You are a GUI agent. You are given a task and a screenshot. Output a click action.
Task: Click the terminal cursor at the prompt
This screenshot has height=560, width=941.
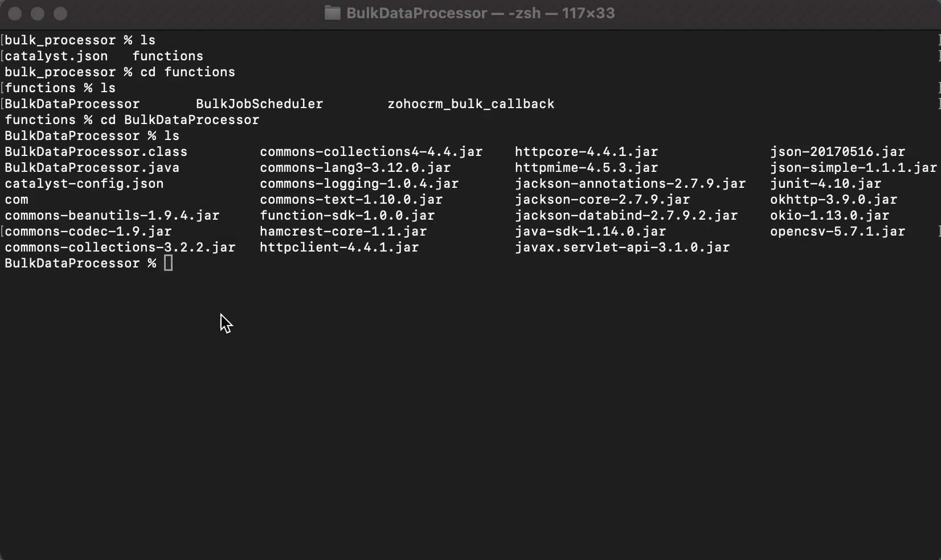pyautogui.click(x=168, y=263)
